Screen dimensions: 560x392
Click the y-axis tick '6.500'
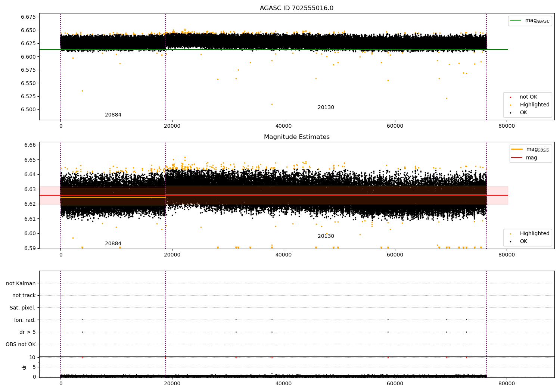click(x=28, y=110)
